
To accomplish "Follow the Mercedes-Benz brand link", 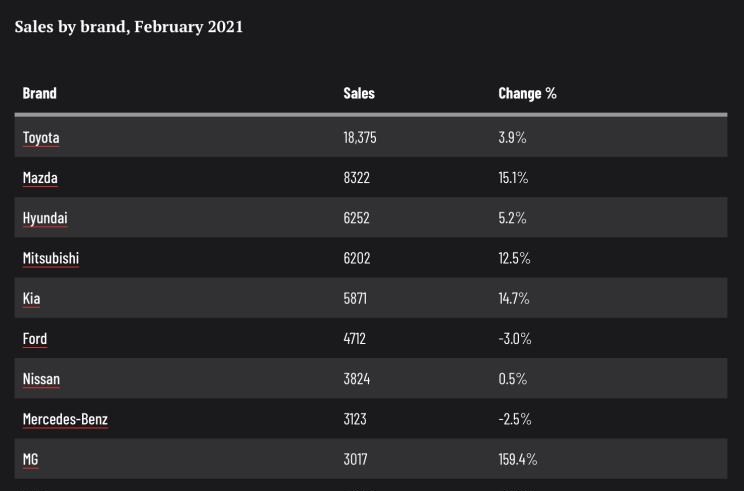I will 65,419.
